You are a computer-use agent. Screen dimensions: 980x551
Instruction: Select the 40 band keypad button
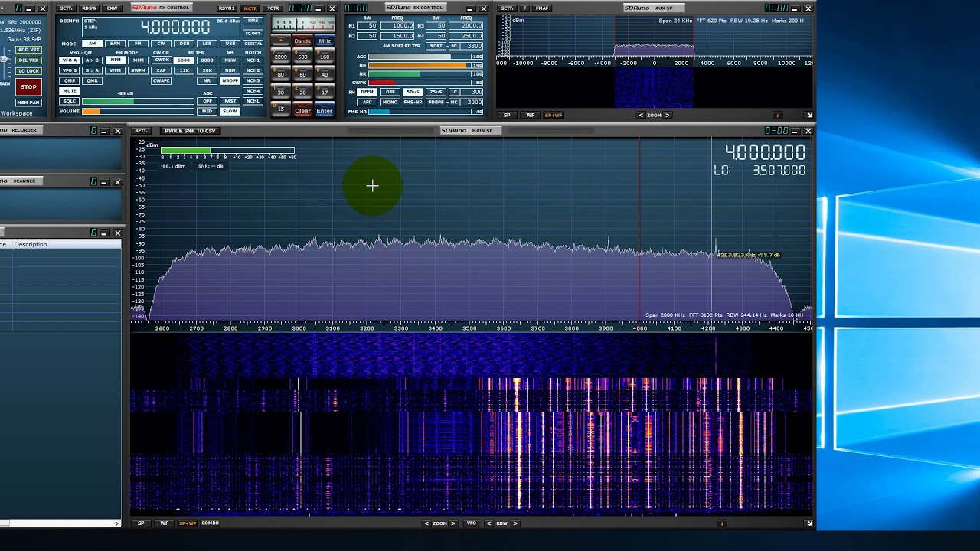[325, 75]
